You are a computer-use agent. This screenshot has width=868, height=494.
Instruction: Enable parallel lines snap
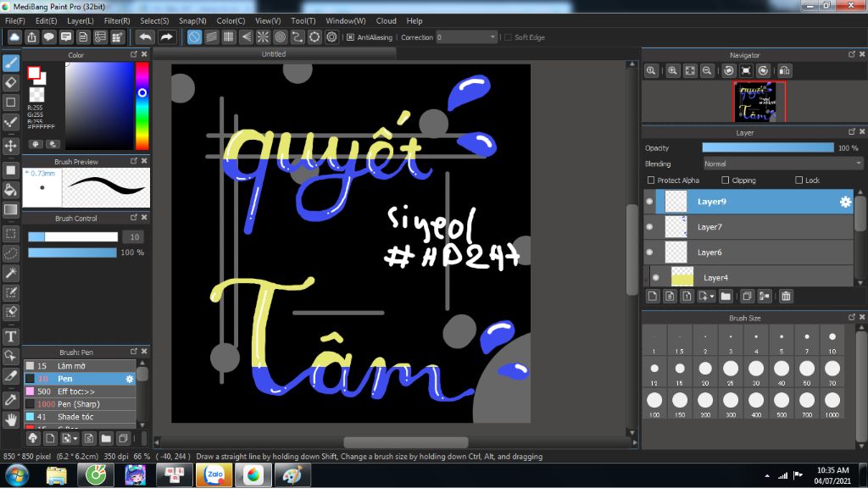point(211,37)
